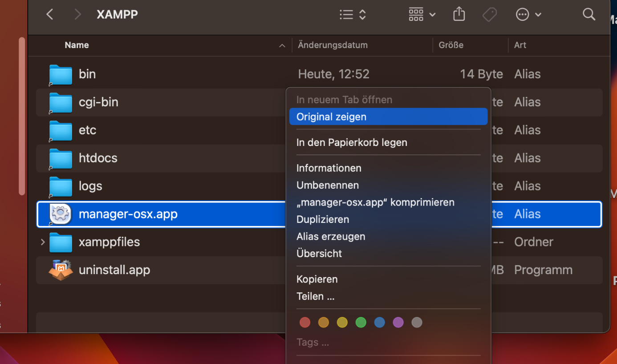The width and height of the screenshot is (617, 364).
Task: Sort by Größe column header
Action: click(451, 45)
